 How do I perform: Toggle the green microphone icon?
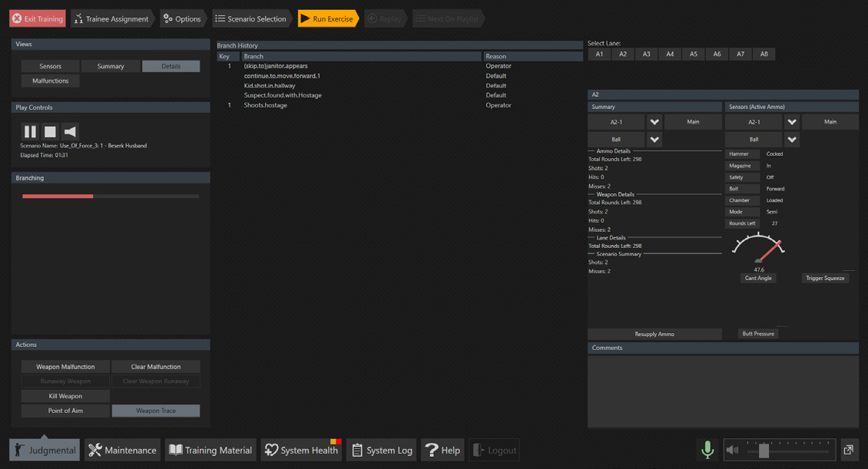point(707,450)
